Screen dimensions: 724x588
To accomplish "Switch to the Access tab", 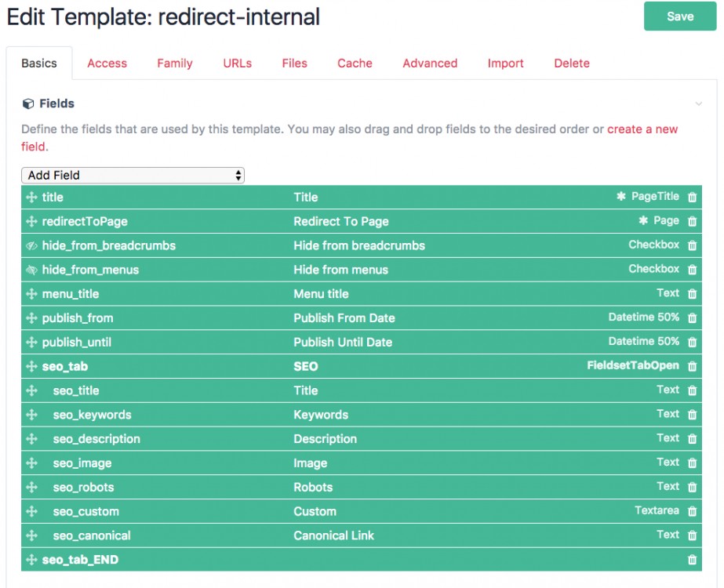I will tap(107, 64).
